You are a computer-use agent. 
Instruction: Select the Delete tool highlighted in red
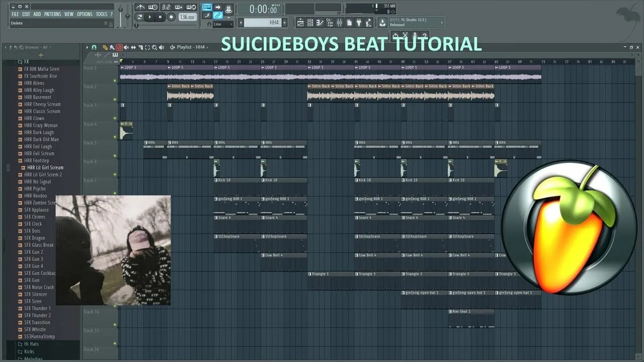point(119,47)
